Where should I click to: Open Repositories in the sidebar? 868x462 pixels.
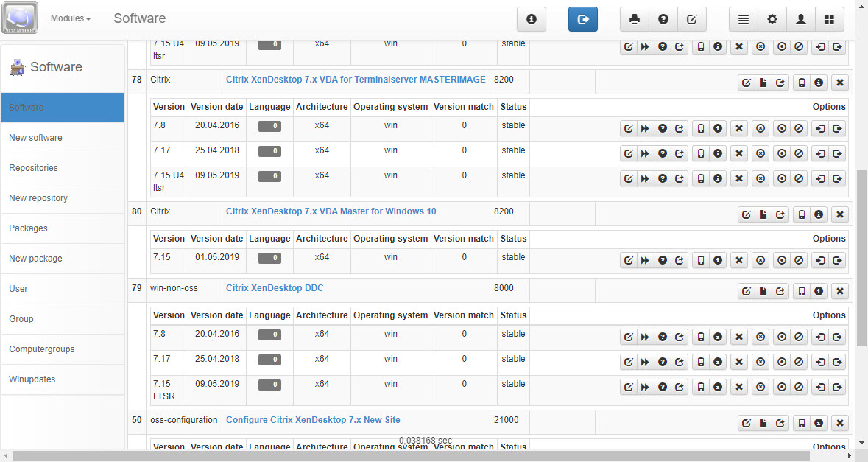point(63,168)
